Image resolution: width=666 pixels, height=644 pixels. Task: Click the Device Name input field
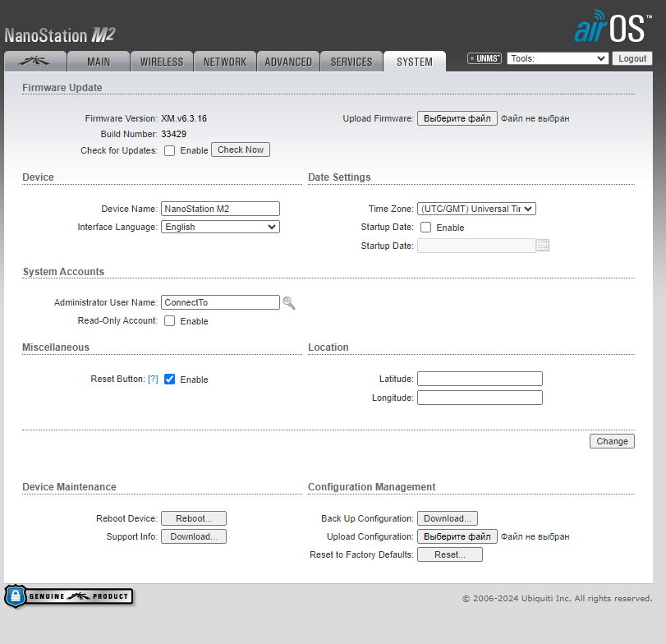tap(220, 209)
